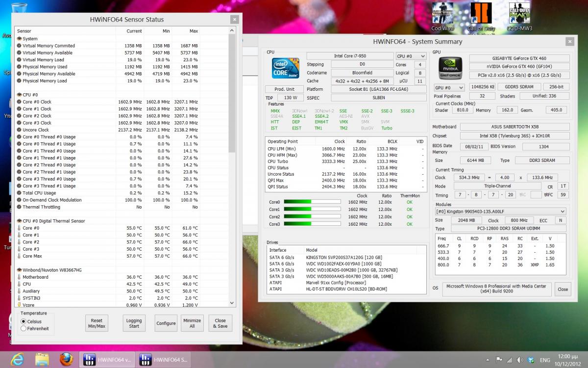Switch to HWiNFO64 S... taskbar window
This screenshot has width=588, height=368.
(164, 359)
